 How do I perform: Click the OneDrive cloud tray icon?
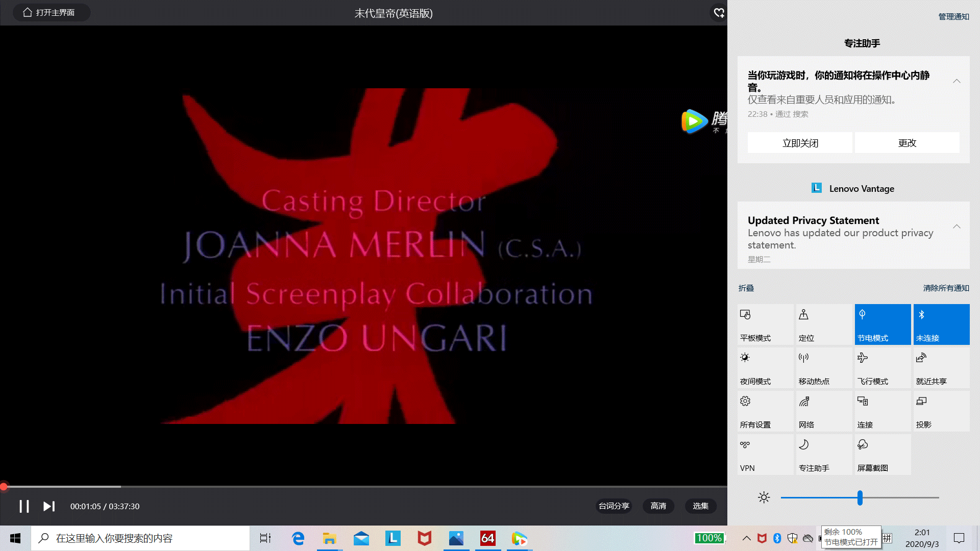pos(808,538)
